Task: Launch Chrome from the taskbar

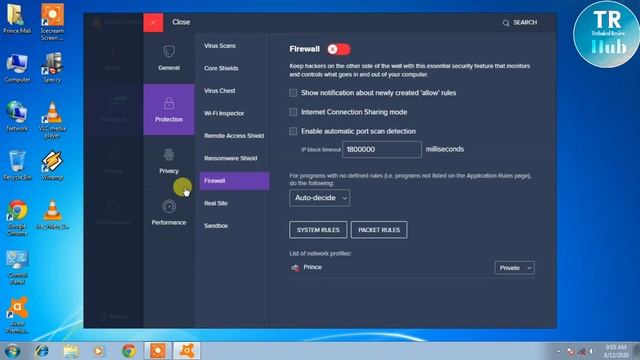Action: 129,351
